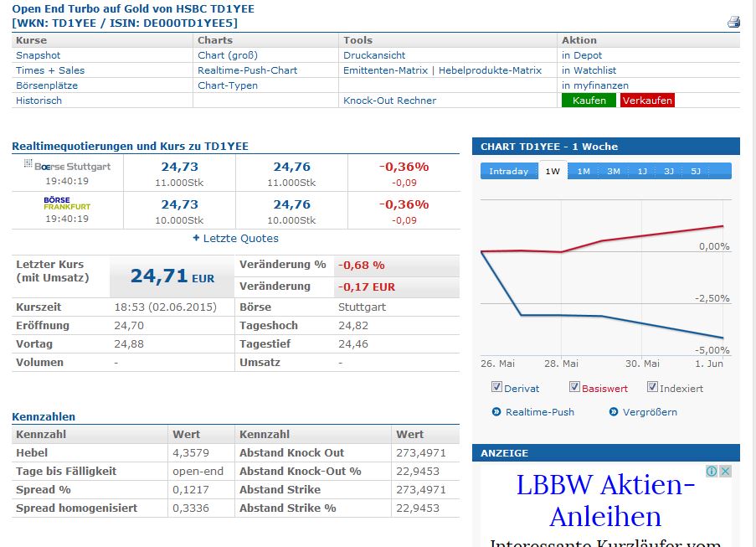This screenshot has width=756, height=547.
Task: Click Kurszeit value 18:53 (02.06.2015)
Action: tap(166, 307)
